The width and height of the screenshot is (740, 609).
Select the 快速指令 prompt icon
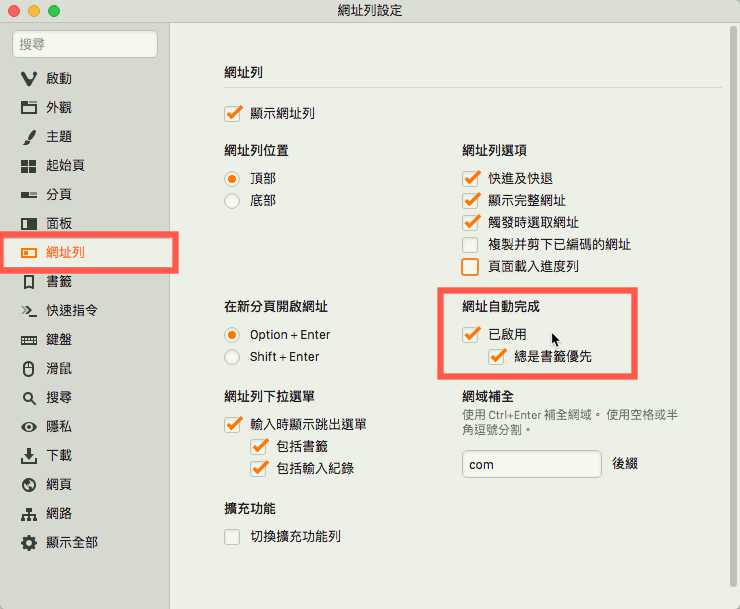(x=29, y=311)
